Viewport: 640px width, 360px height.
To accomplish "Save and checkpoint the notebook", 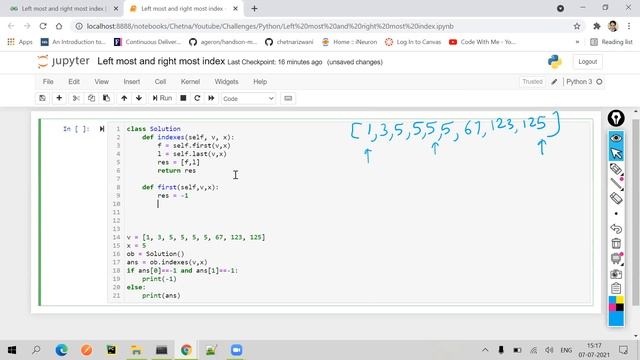I will pos(42,98).
